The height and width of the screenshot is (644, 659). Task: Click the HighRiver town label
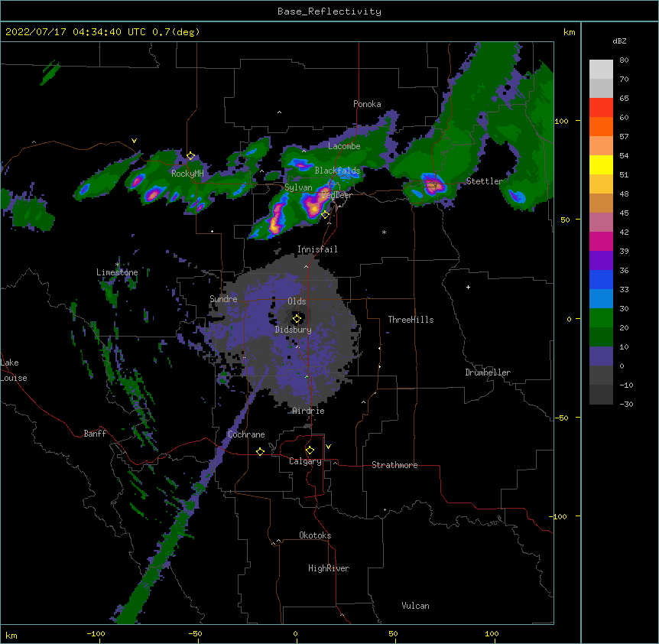pyautogui.click(x=329, y=568)
